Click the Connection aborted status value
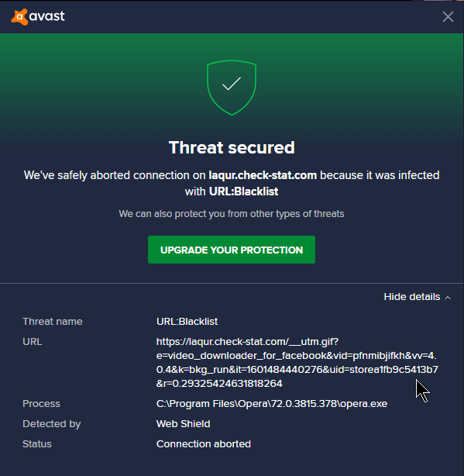 pos(204,443)
